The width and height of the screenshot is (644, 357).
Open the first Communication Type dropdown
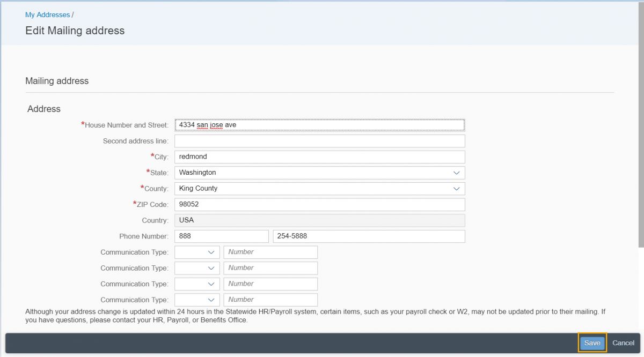(x=197, y=252)
